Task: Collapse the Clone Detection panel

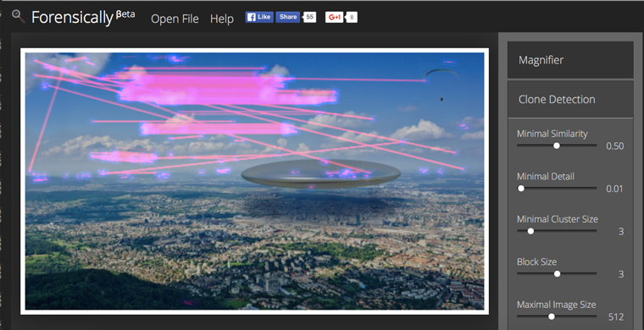Action: point(570,99)
